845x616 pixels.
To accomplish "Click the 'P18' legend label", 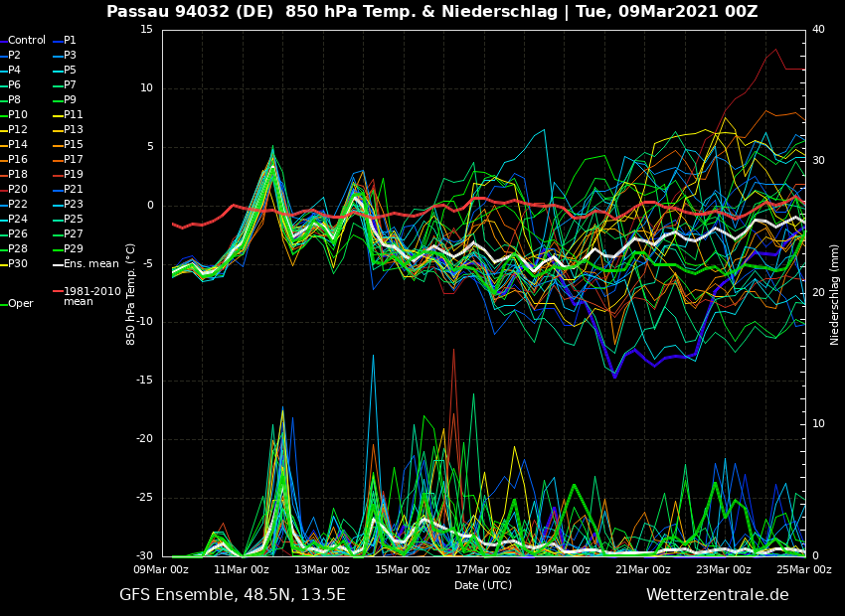I will pos(17,175).
